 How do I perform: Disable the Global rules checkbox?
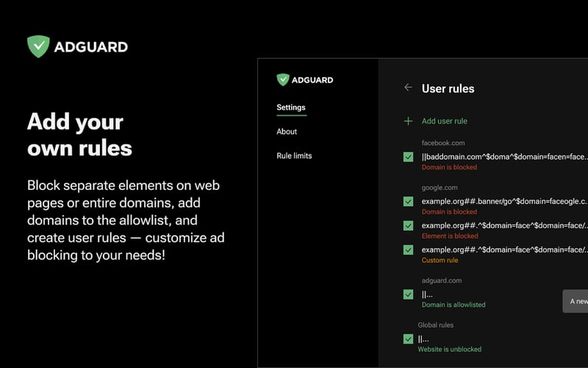408,339
